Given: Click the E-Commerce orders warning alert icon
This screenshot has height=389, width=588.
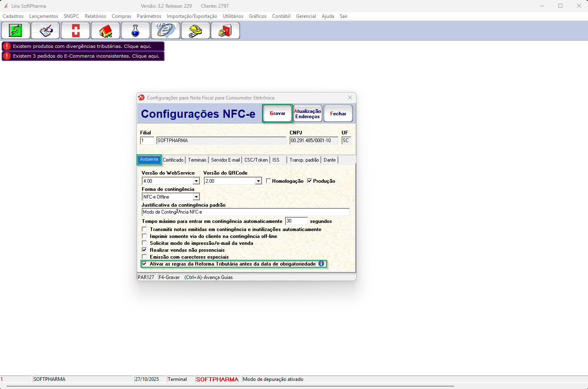Looking at the screenshot, I should click(x=7, y=56).
